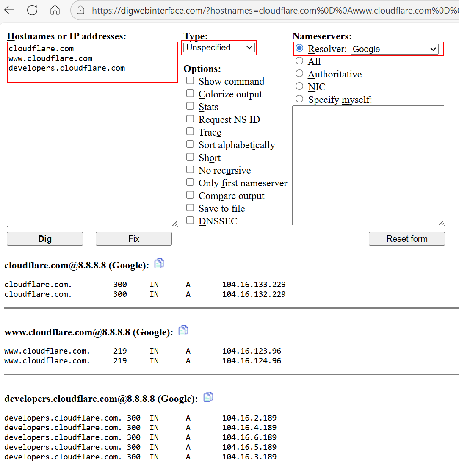
Task: Enable the DNSSEC checkbox
Action: pos(190,221)
